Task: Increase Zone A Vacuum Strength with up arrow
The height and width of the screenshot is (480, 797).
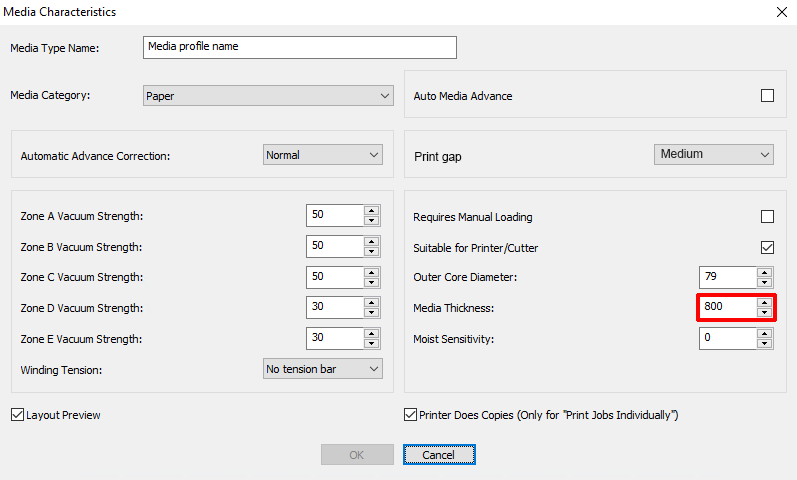Action: [372, 211]
